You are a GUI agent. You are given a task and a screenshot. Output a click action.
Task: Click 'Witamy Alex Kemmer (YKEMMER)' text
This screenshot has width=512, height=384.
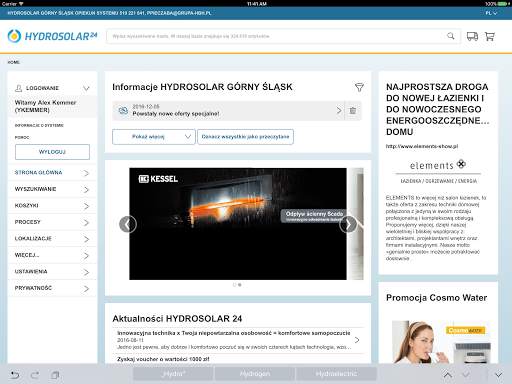click(45, 106)
